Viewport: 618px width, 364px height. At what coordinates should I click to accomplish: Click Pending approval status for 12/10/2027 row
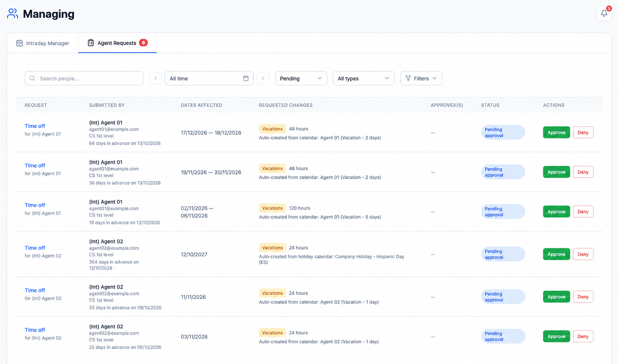coord(503,254)
